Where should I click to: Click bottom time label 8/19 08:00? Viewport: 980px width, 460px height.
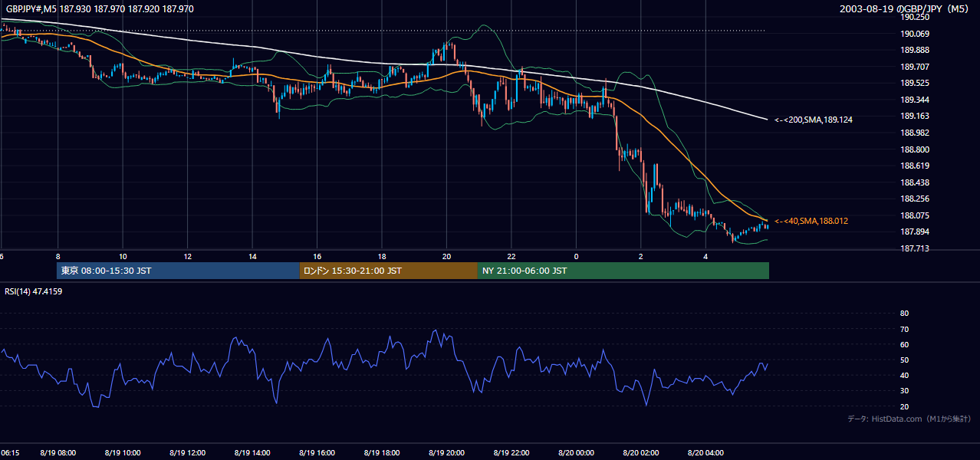[58, 453]
